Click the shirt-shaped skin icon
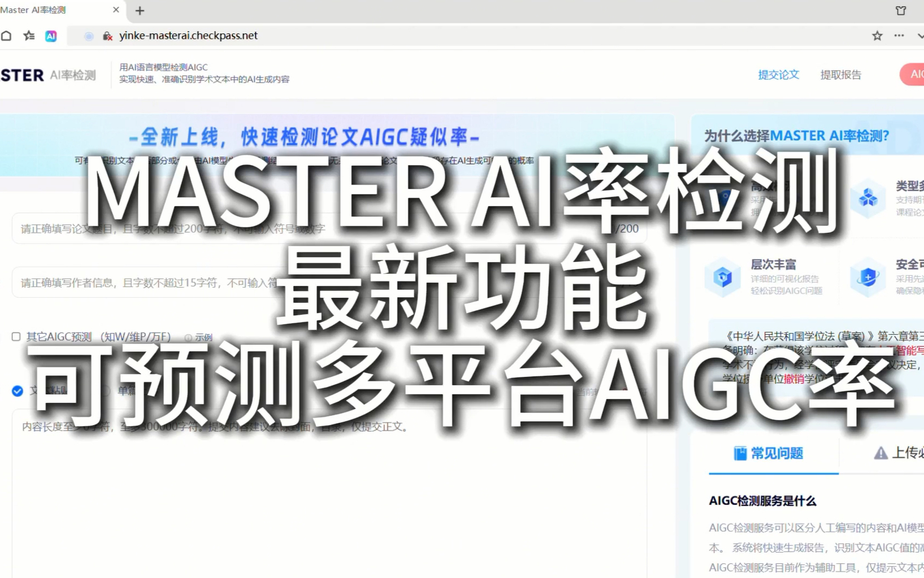924x578 pixels. pos(901,10)
